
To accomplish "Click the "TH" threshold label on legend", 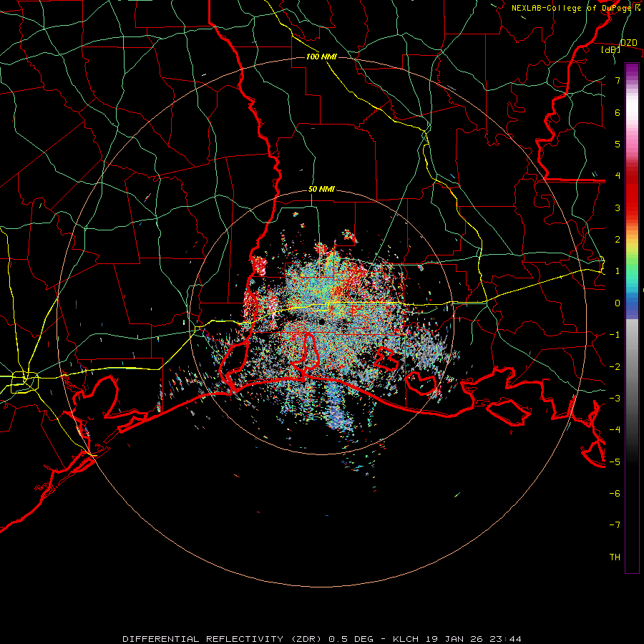I will (615, 557).
